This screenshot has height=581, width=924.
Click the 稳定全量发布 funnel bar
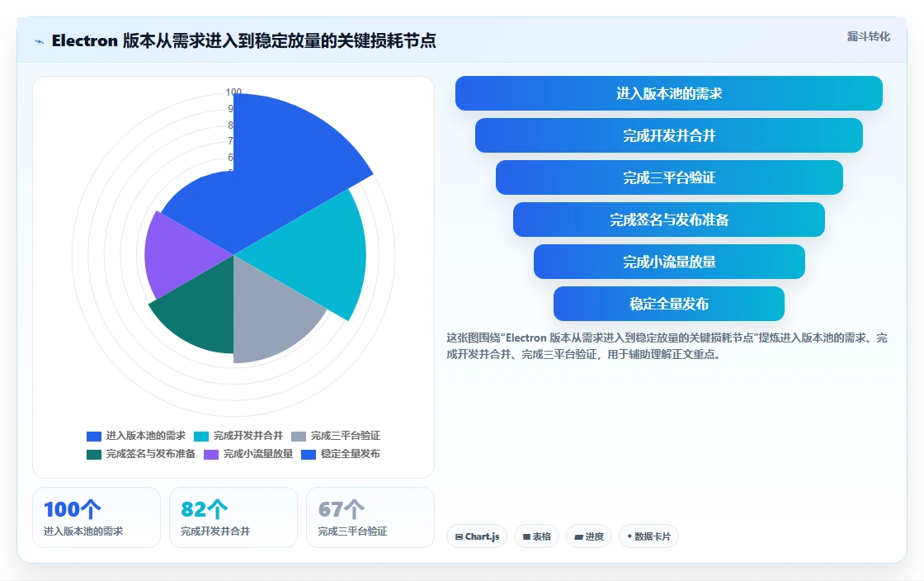click(669, 304)
